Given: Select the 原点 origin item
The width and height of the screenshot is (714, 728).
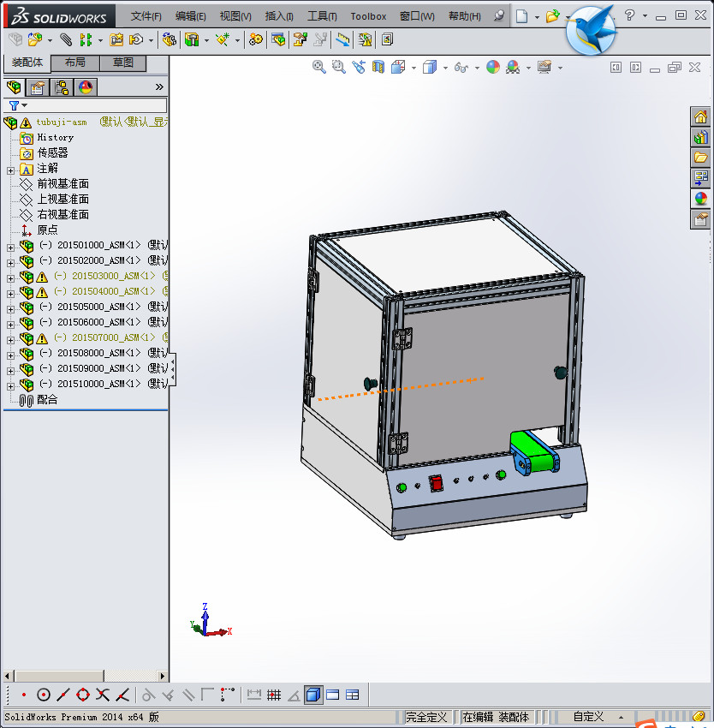Looking at the screenshot, I should (x=47, y=230).
